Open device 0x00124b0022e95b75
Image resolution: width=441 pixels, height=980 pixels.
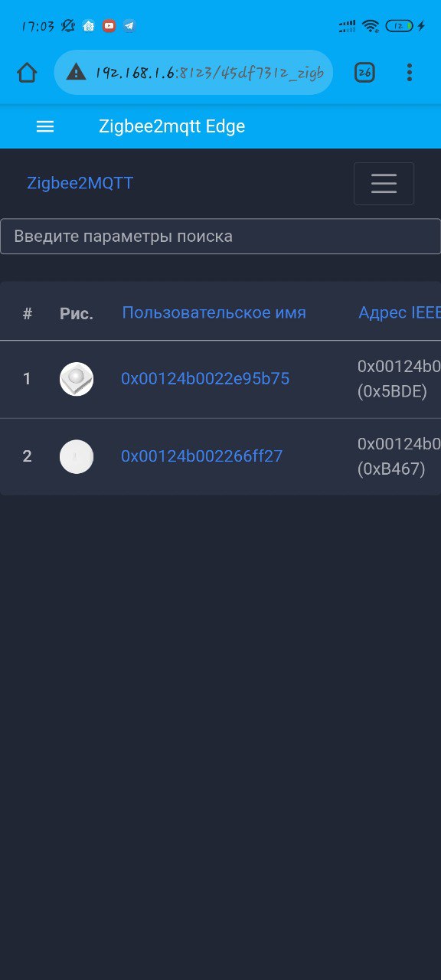pyautogui.click(x=205, y=378)
